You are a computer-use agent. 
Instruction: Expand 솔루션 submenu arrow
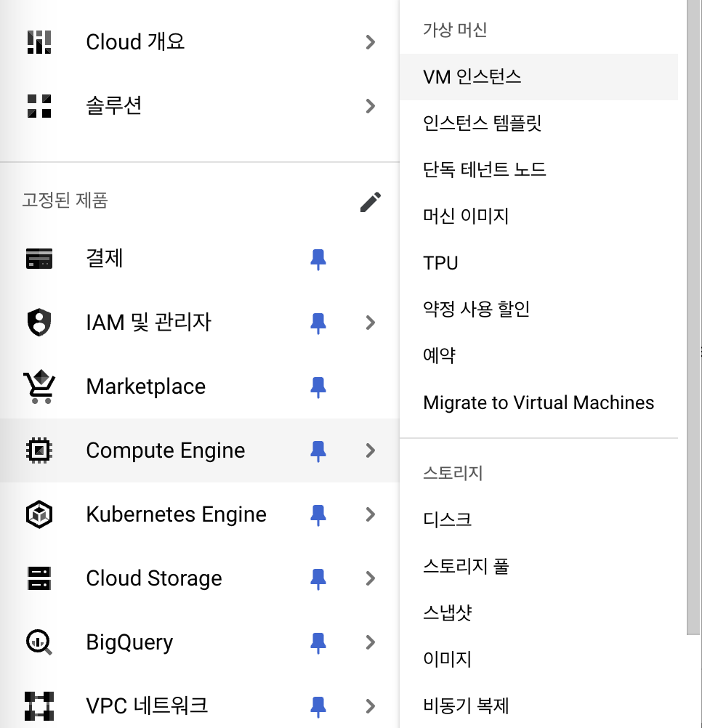point(370,106)
